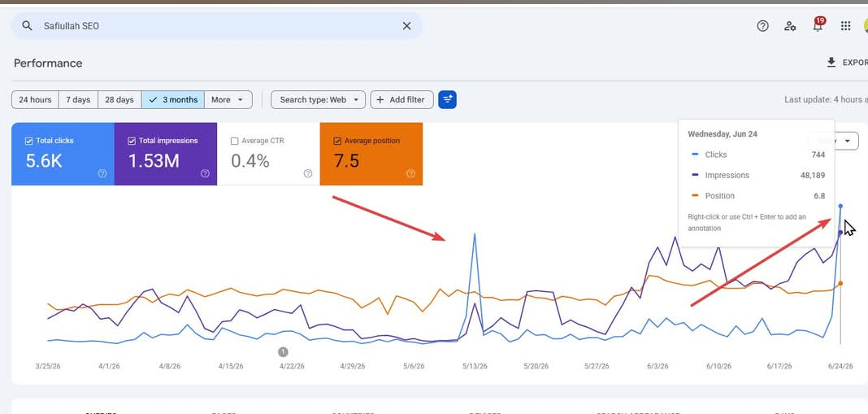Click the 3/25/26 axis date label
This screenshot has height=414, width=868.
48,366
